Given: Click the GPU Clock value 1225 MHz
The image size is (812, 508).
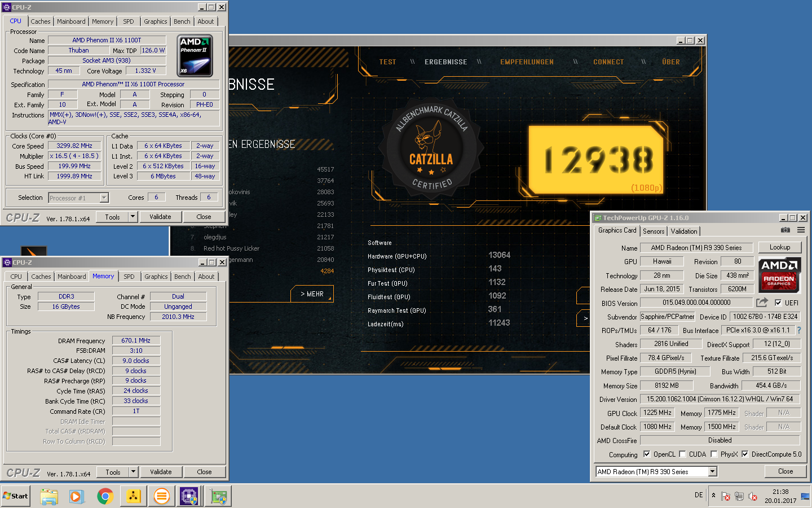Looking at the screenshot, I should click(657, 413).
